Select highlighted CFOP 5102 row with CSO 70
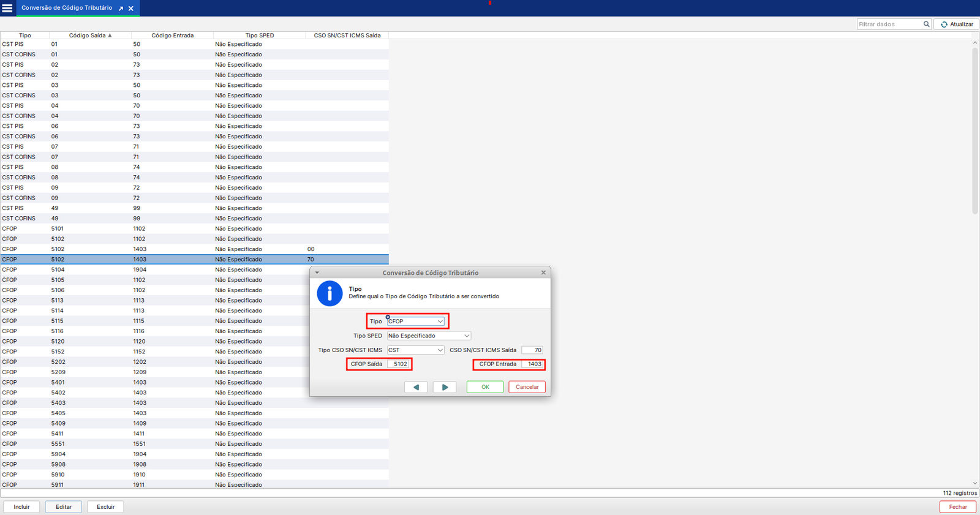980x515 pixels. click(194, 260)
